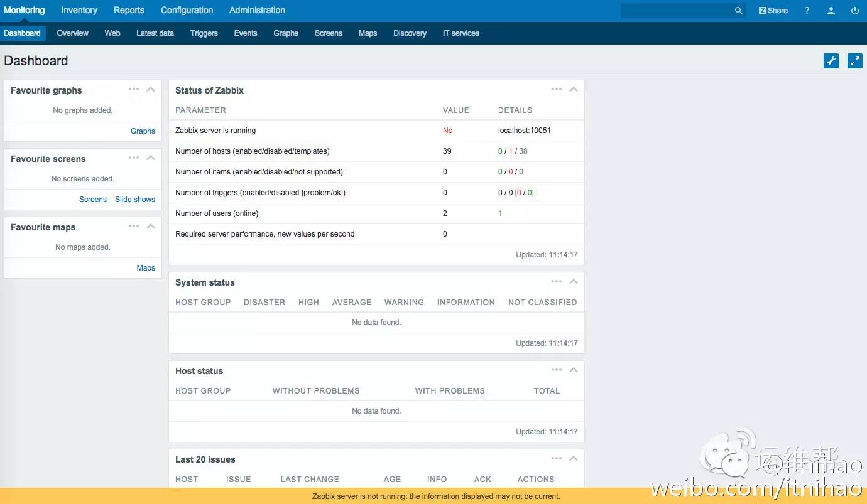Screen dimensions: 867x504
Task: Click 'Zabbix server is running' parameter text
Action: (x=215, y=131)
